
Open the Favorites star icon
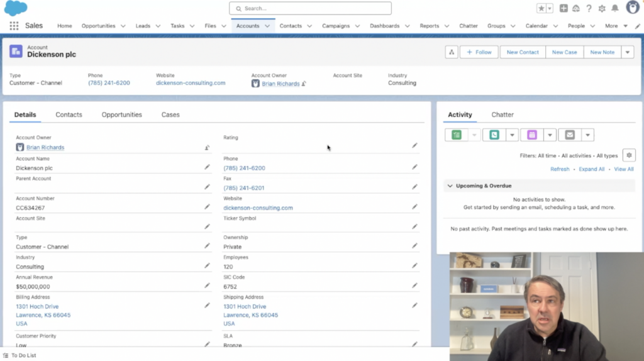pyautogui.click(x=541, y=8)
